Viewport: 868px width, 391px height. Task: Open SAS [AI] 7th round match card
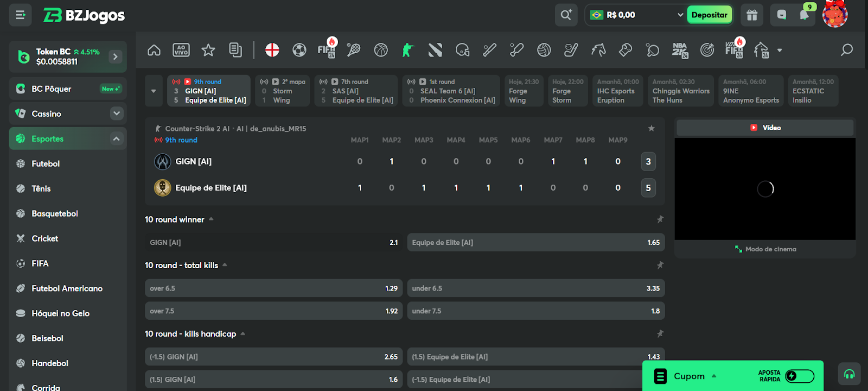[356, 91]
